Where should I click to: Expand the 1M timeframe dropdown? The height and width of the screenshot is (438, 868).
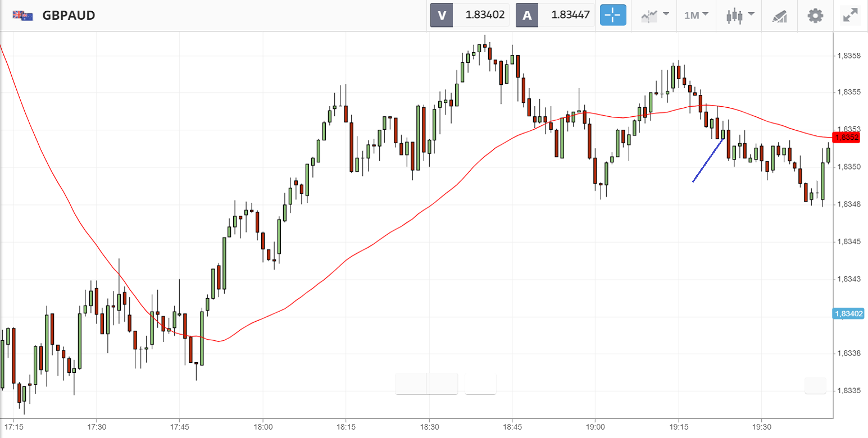(x=696, y=15)
